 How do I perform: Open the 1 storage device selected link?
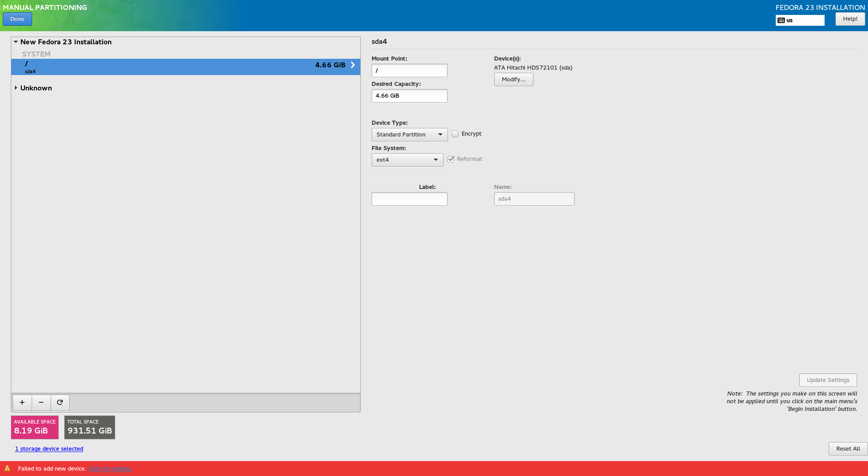coord(49,449)
